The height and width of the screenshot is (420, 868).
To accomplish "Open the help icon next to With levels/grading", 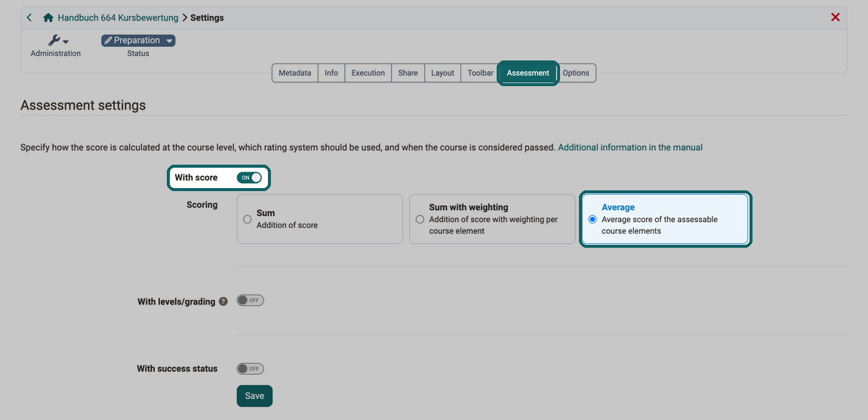I will (223, 302).
